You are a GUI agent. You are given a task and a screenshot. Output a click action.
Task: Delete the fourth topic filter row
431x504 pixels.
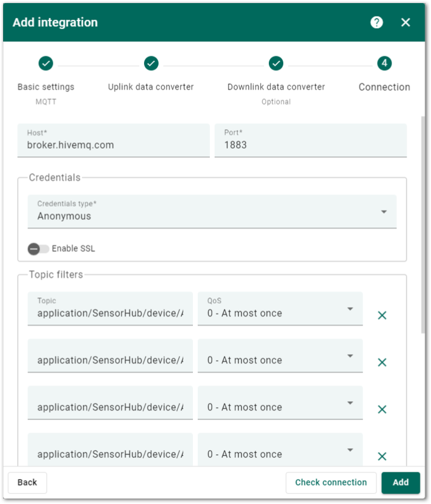(x=382, y=456)
